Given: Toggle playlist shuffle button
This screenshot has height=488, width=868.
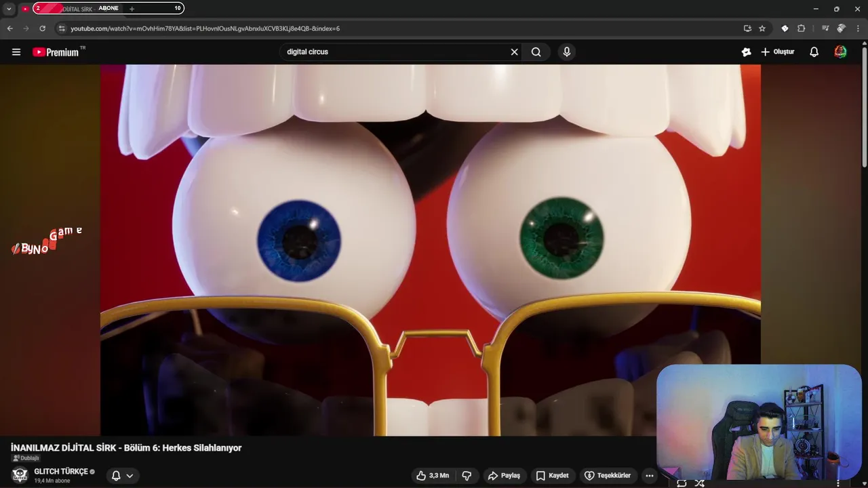Looking at the screenshot, I should point(699,483).
